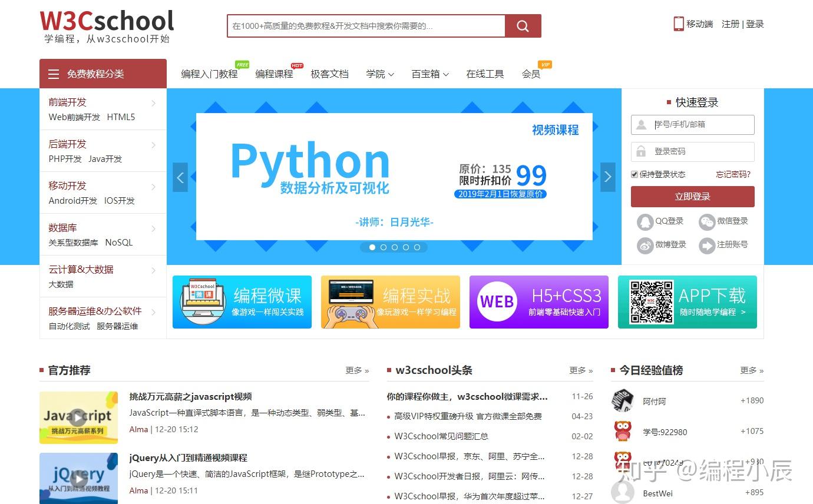Viewport: 813px width, 504px height.
Task: Open the 编程入门教程 nav item
Action: [x=209, y=74]
